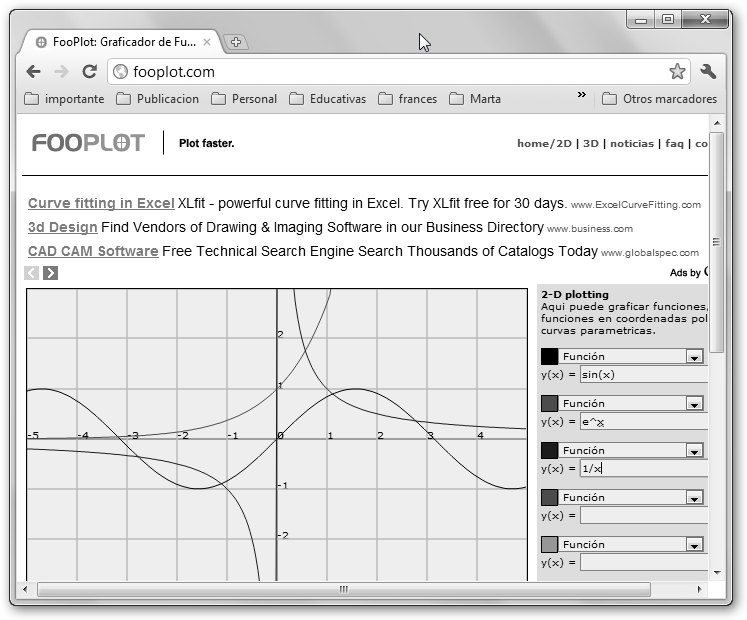Reload the page with the refresh icon

click(89, 72)
